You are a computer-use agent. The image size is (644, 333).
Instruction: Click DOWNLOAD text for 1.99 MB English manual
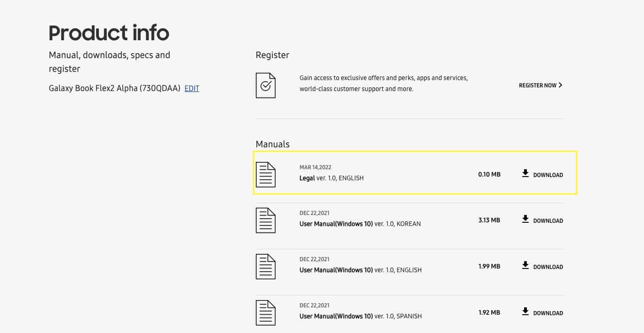point(548,267)
